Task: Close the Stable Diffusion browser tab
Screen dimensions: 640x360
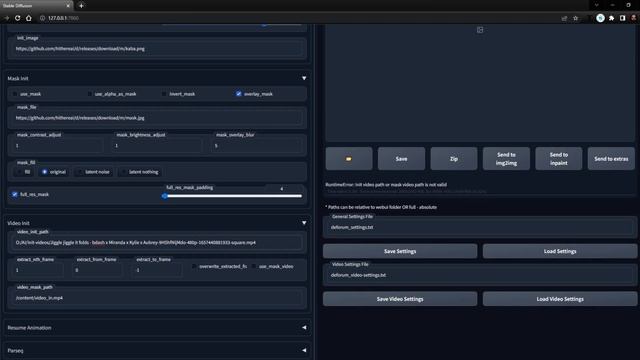Action: pyautogui.click(x=68, y=6)
